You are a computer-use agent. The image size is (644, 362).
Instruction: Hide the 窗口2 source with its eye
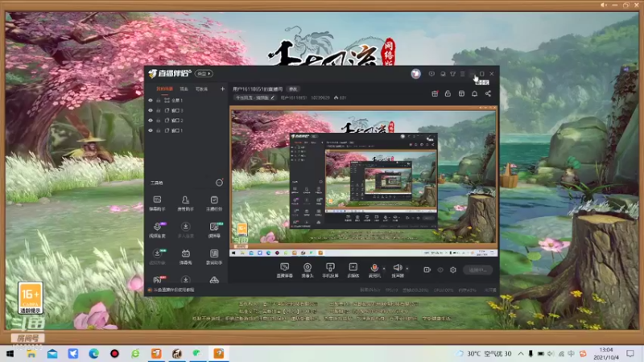pos(151,120)
